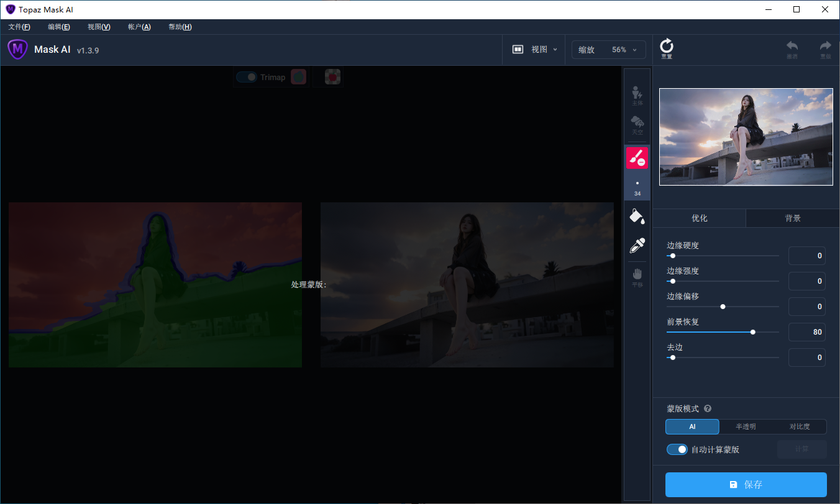Select the 半透明 mask mode option

pyautogui.click(x=746, y=427)
